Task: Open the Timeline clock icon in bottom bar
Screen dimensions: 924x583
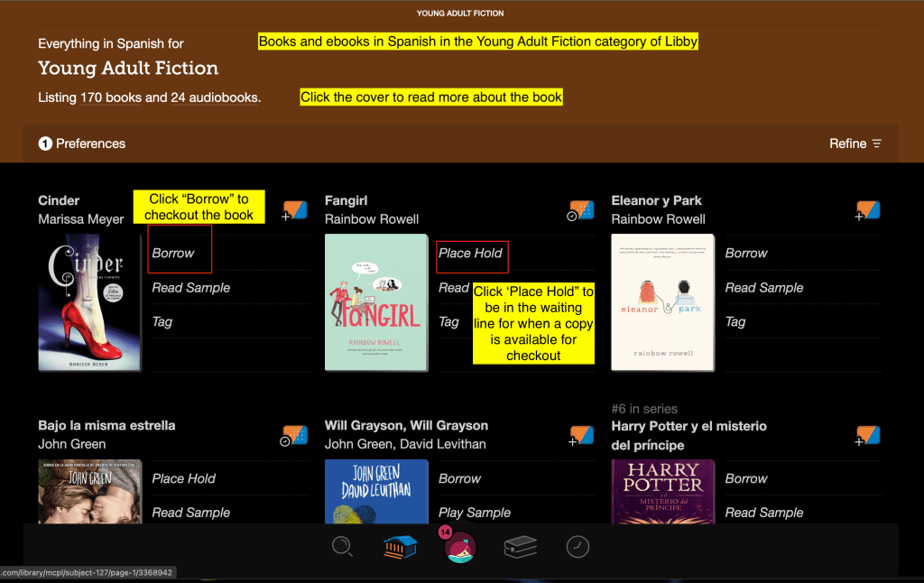Action: pyautogui.click(x=577, y=546)
